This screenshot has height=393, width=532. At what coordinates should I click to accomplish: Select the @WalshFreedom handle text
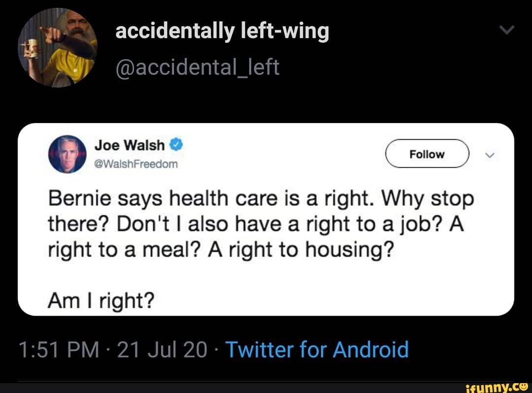pyautogui.click(x=136, y=163)
